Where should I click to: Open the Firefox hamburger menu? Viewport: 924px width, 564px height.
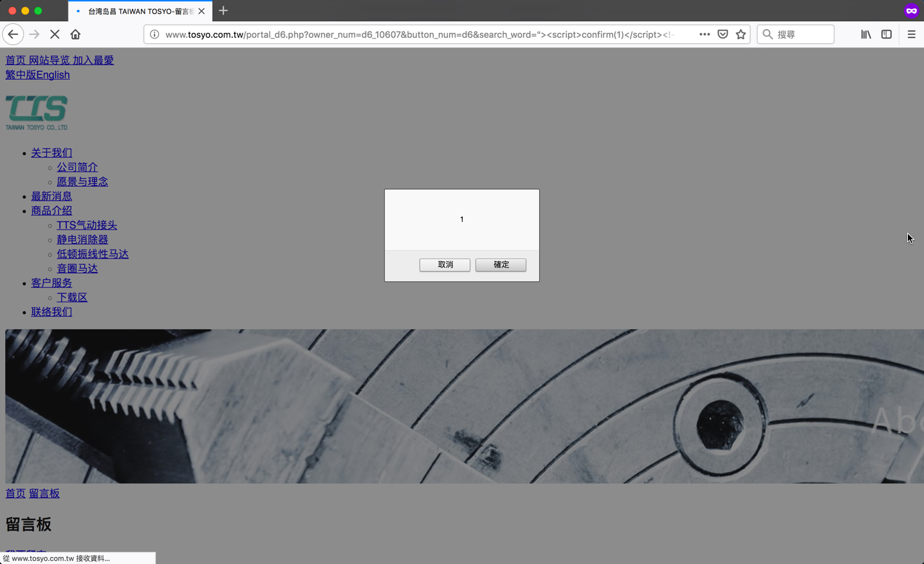click(x=911, y=34)
